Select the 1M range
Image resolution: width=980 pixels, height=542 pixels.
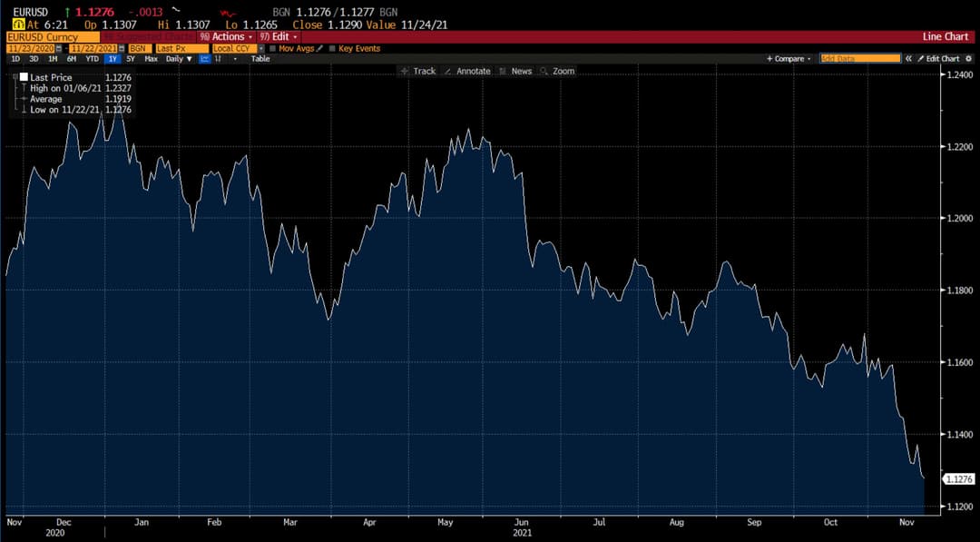click(53, 59)
